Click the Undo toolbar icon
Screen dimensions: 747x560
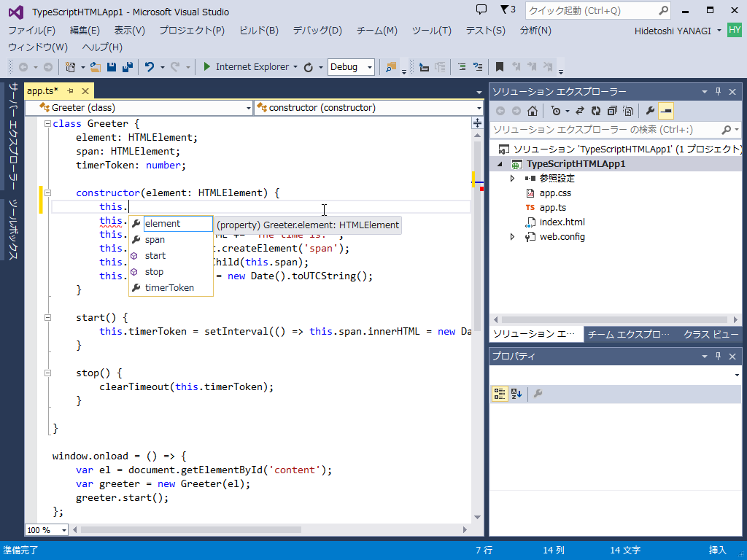(x=151, y=66)
